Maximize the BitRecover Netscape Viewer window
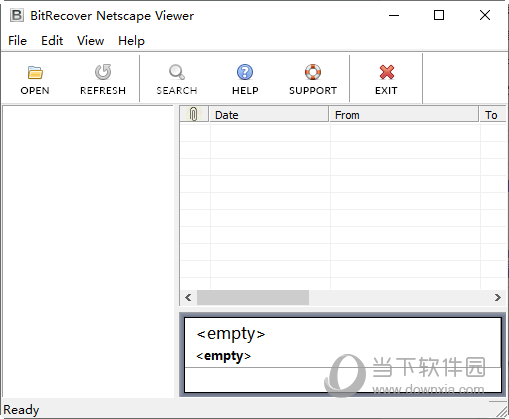The image size is (509, 419). tap(439, 15)
